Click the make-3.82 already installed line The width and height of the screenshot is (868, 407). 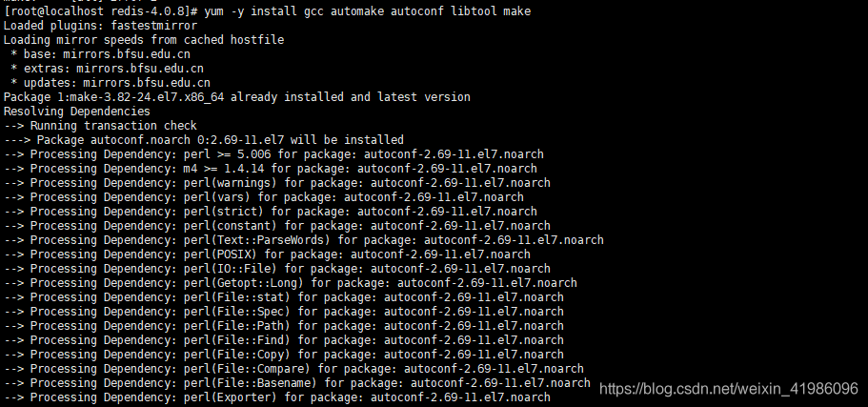pyautogui.click(x=236, y=97)
